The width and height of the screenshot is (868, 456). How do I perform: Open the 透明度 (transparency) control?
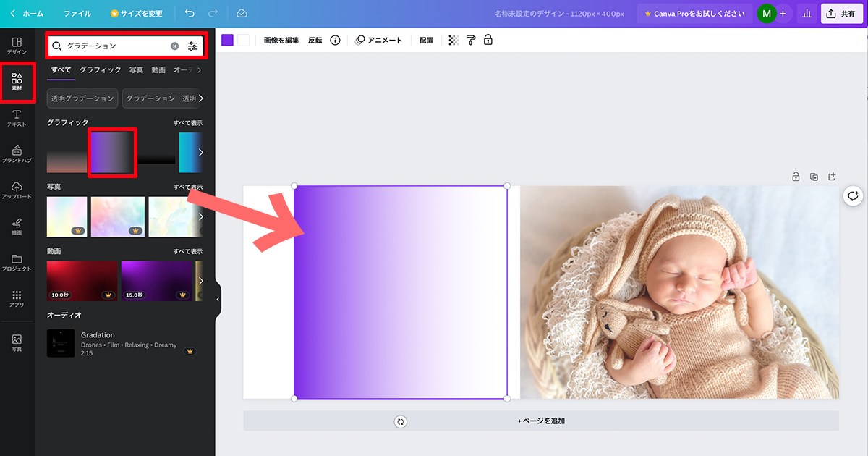point(452,40)
